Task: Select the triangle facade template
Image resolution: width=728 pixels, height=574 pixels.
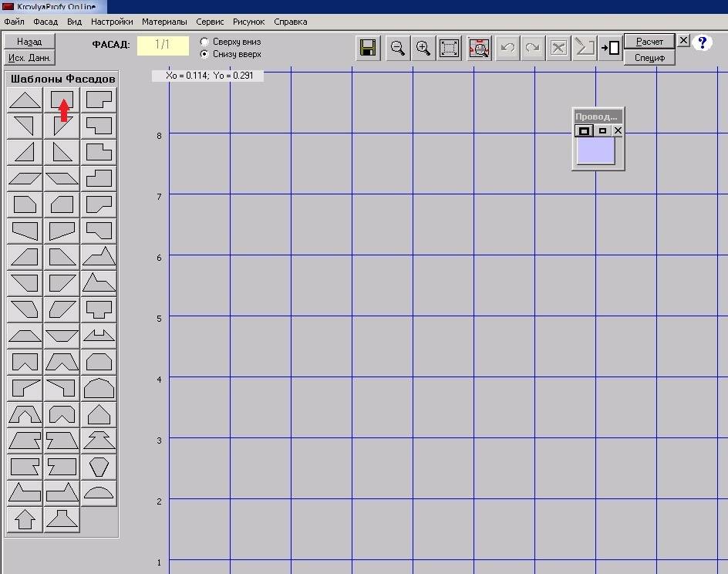Action: click(x=25, y=100)
